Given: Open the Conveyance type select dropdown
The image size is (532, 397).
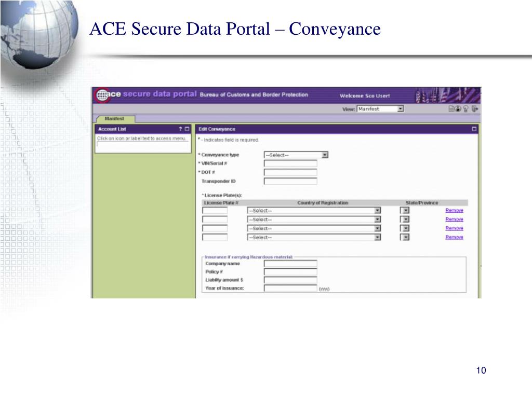Looking at the screenshot, I should [296, 155].
